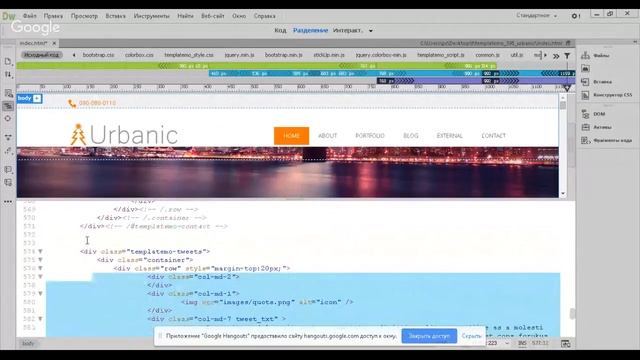The image size is (640, 360).
Task: Open related file common.js
Action: point(487,55)
